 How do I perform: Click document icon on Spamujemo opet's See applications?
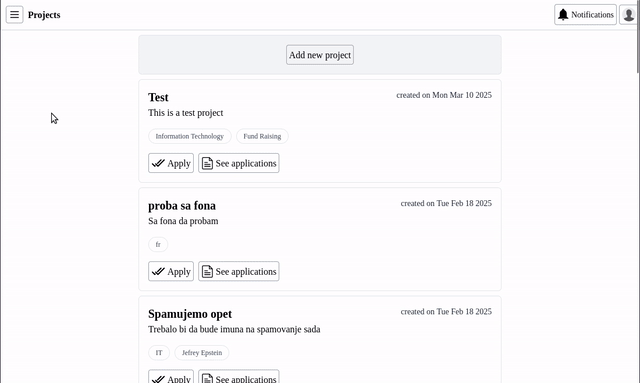(x=207, y=379)
